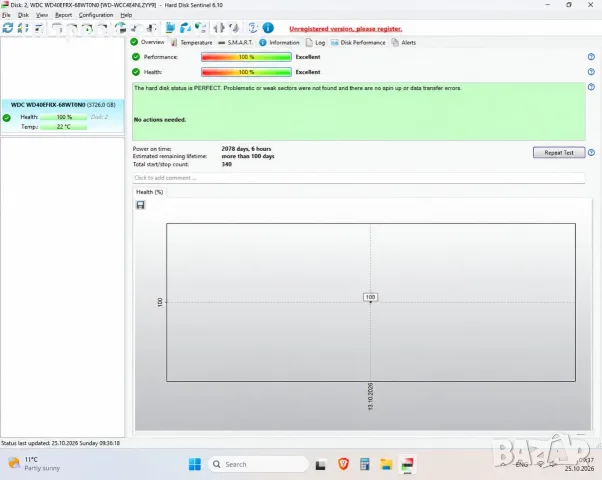Open File Explorer from taskbar
Viewport: 602px width, 480px height.
point(386,464)
